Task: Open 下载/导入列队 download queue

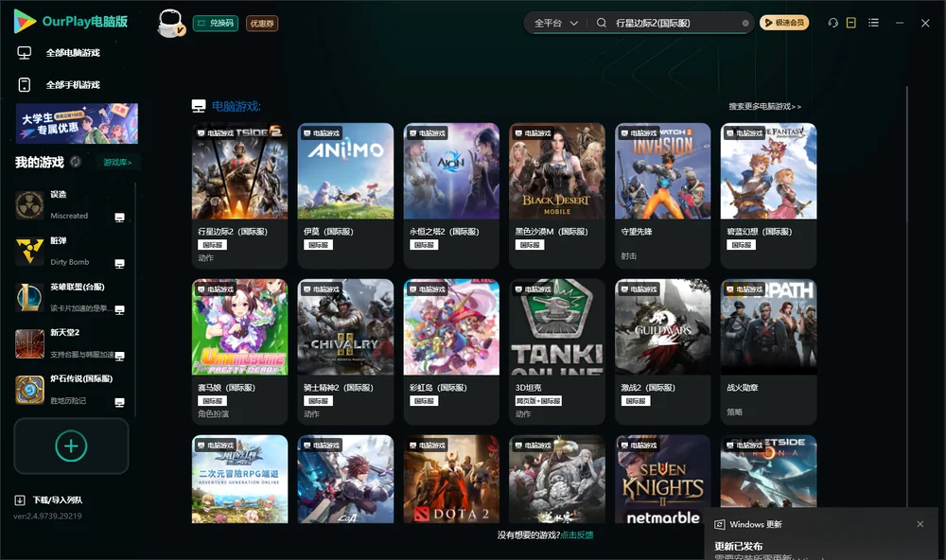Action: 58,500
